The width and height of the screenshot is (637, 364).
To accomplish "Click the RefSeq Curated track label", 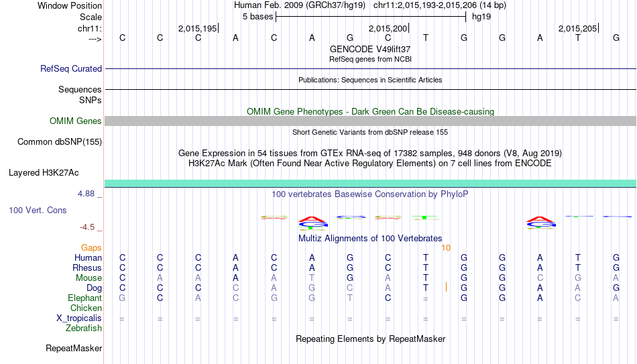I will (70, 68).
